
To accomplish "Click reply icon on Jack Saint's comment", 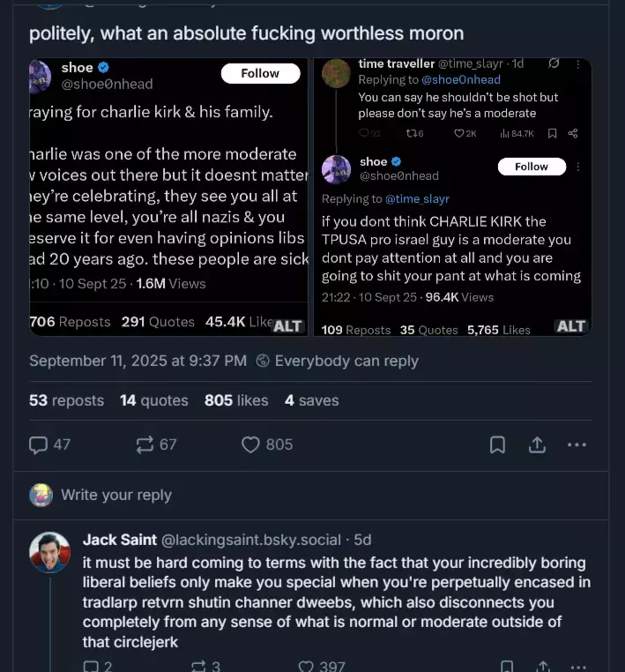I will point(91,667).
